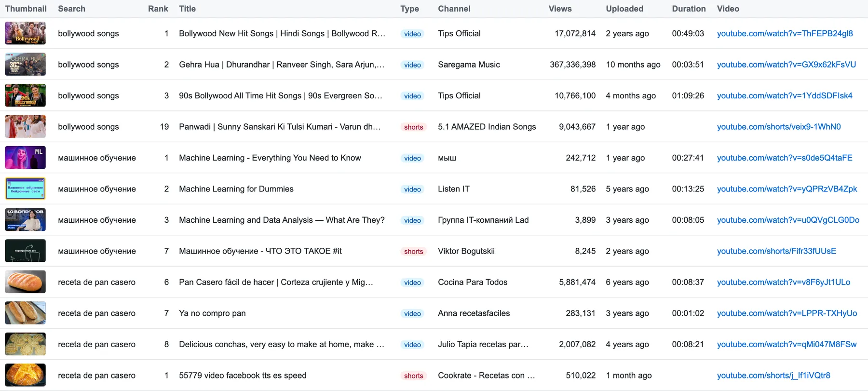Open Machine Learning for Dummies thumbnail
This screenshot has height=391, width=868.
[25, 189]
